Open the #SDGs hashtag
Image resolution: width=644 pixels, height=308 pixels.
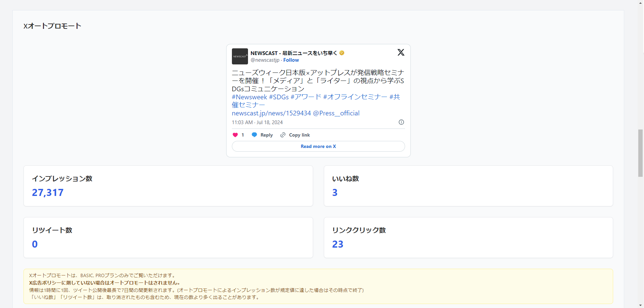point(279,97)
